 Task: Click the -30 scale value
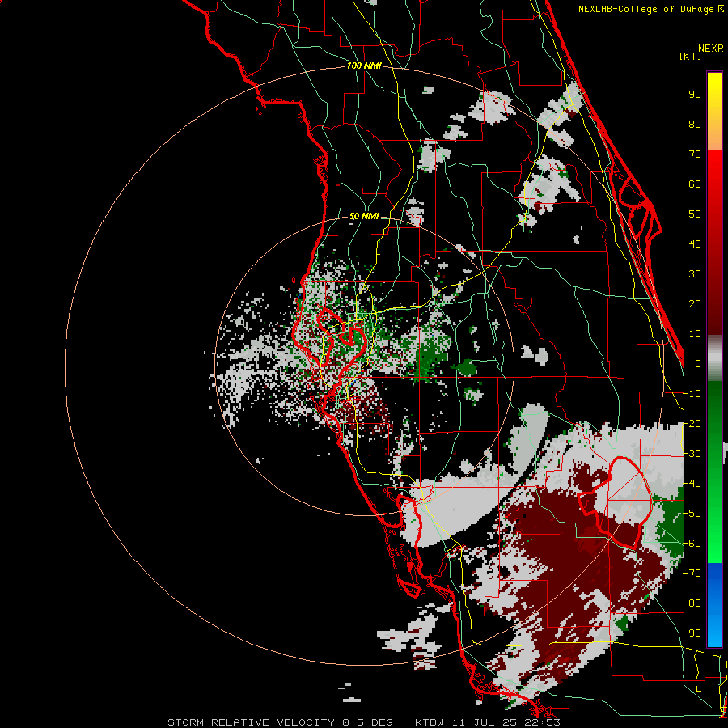[692, 454]
